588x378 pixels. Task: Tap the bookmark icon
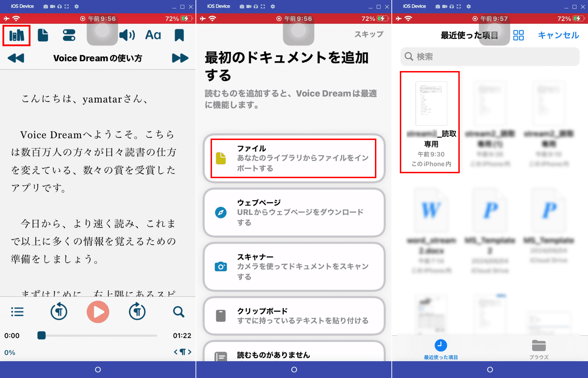coord(179,35)
